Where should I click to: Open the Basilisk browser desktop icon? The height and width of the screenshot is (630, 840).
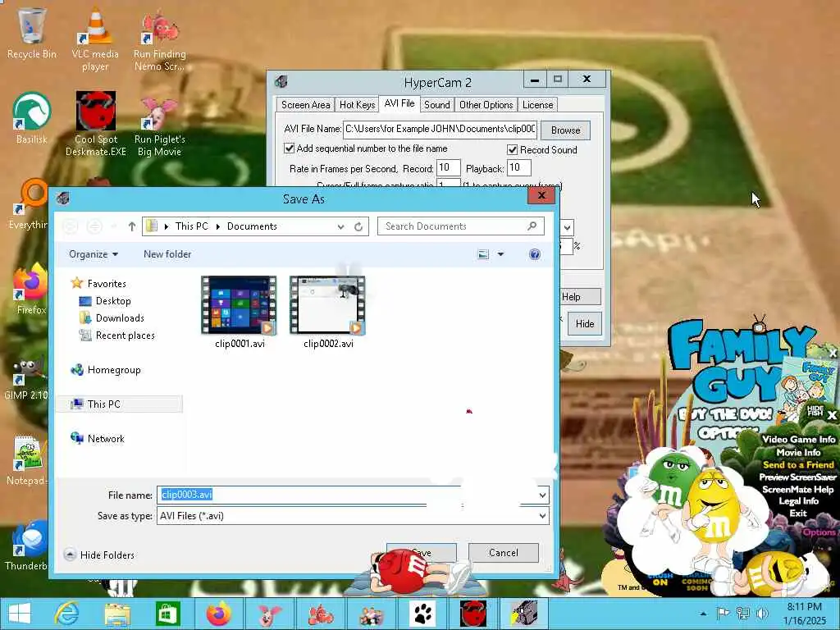[x=32, y=118]
